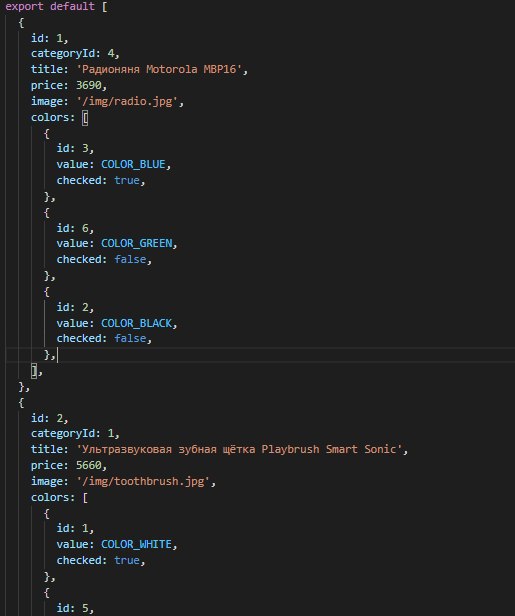Click the 'price' key of the toothbrush item

[47, 466]
